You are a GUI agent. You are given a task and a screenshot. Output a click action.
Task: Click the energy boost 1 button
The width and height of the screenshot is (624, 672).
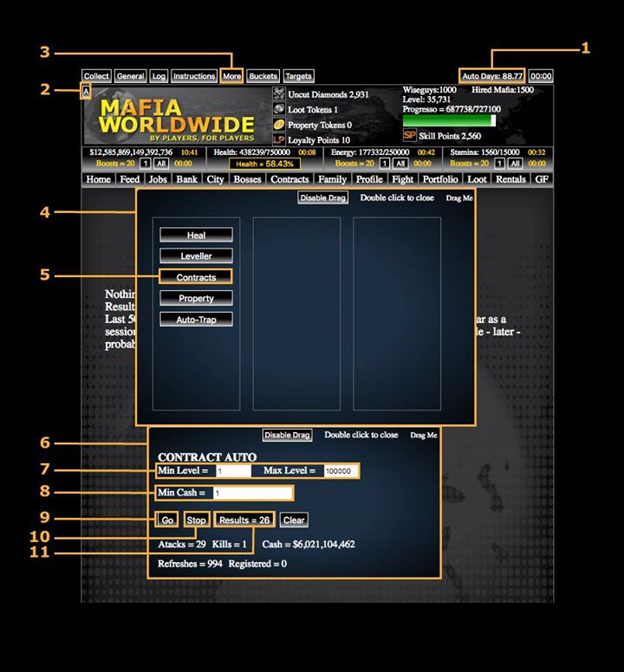(385, 164)
